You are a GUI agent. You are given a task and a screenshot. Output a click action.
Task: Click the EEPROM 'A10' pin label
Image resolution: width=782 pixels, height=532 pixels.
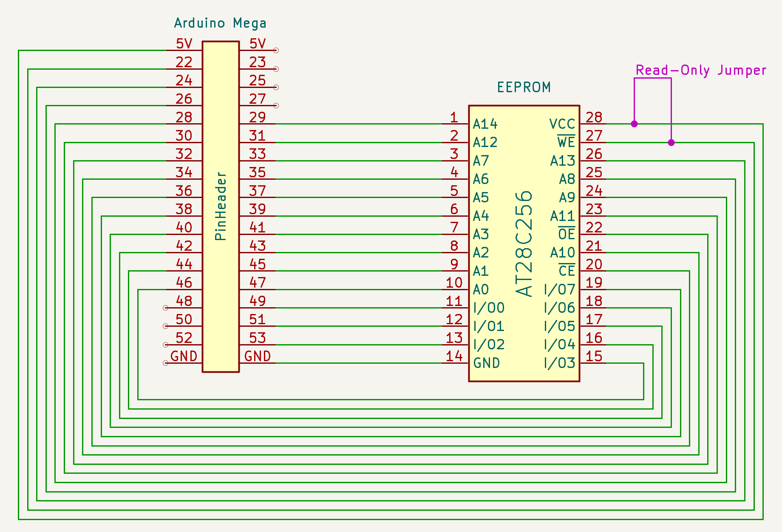563,252
